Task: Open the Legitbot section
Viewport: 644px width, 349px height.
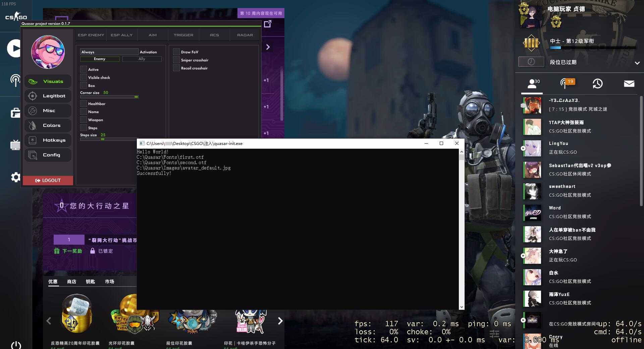Action: click(x=48, y=96)
